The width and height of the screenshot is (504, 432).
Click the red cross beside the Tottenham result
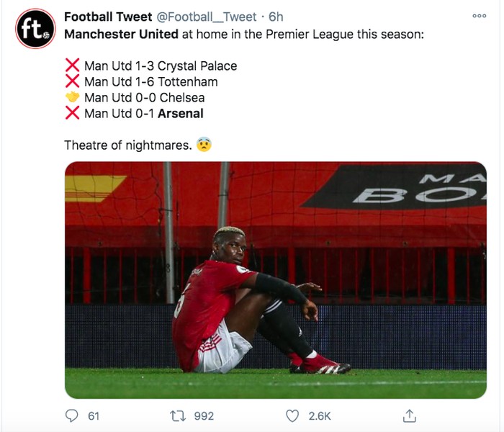pos(72,81)
